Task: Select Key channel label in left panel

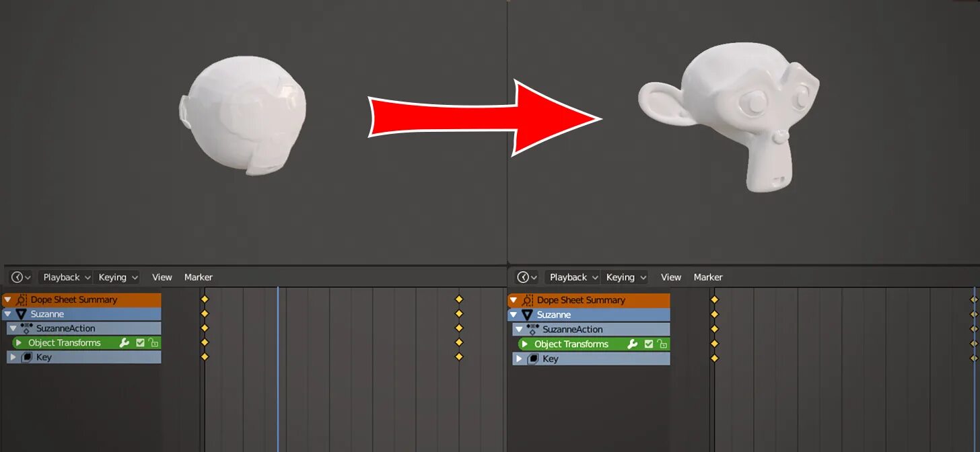Action: 44,357
